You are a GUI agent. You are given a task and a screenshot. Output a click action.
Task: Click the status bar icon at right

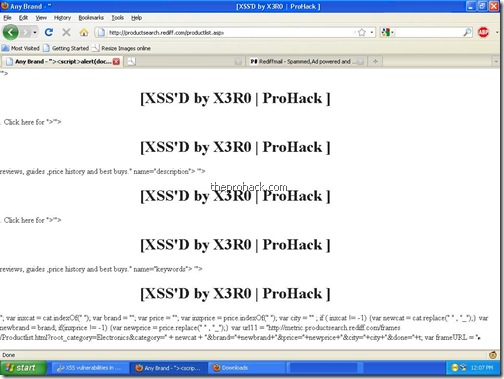[492, 355]
